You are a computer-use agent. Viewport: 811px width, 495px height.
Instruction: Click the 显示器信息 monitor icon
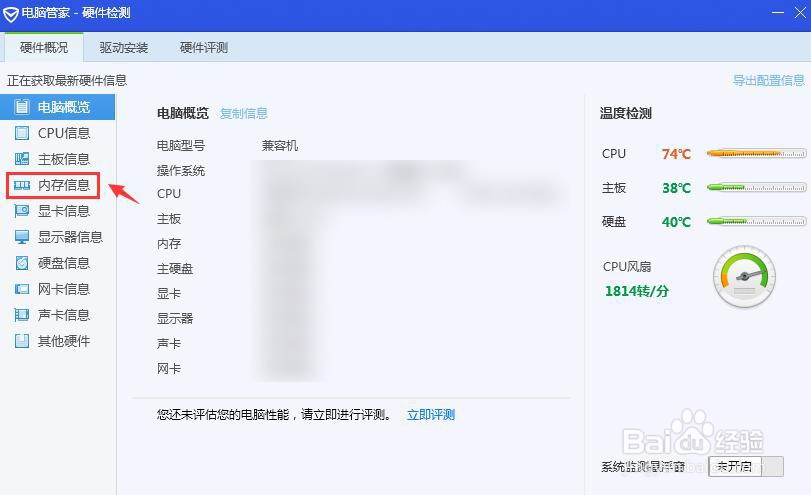[x=22, y=237]
